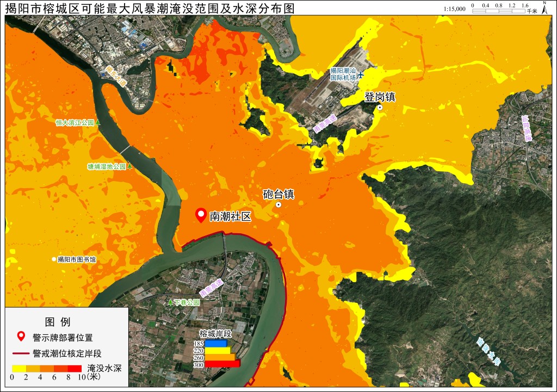Click the 1:15,000 scale ratio text
The height and width of the screenshot is (392, 557).
click(454, 9)
